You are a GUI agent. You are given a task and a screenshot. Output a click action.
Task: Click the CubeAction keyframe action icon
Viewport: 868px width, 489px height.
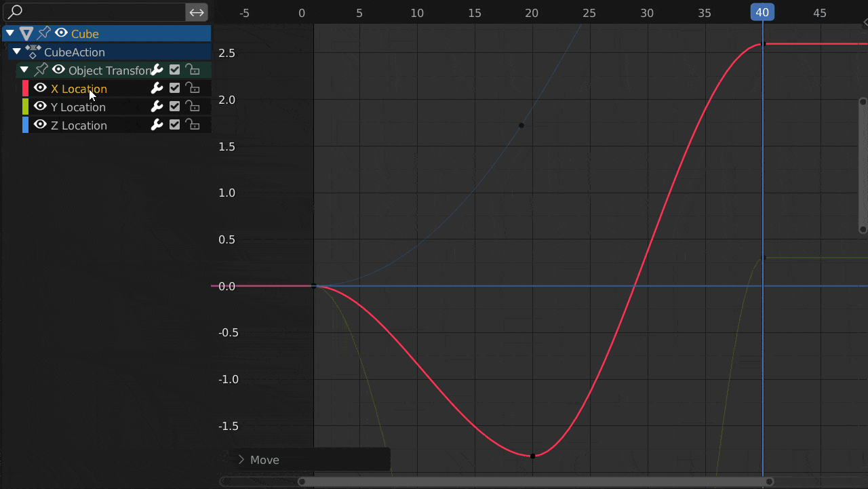(33, 52)
